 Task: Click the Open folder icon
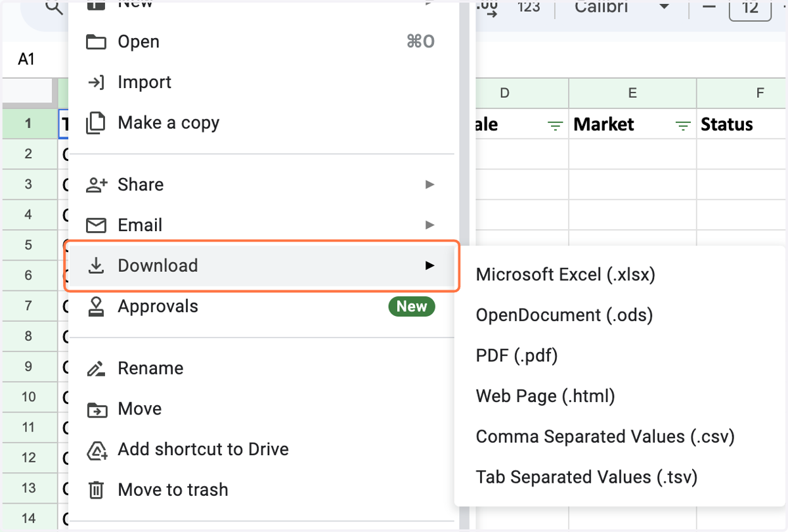(96, 42)
